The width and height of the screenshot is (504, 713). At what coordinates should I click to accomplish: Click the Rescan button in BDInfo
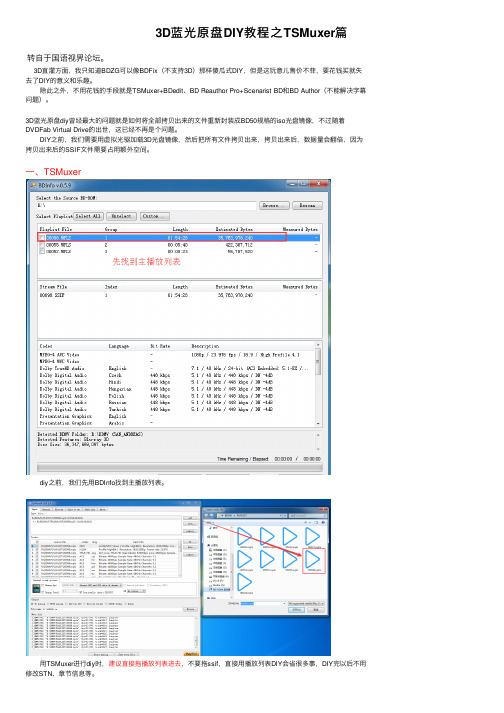tap(307, 206)
